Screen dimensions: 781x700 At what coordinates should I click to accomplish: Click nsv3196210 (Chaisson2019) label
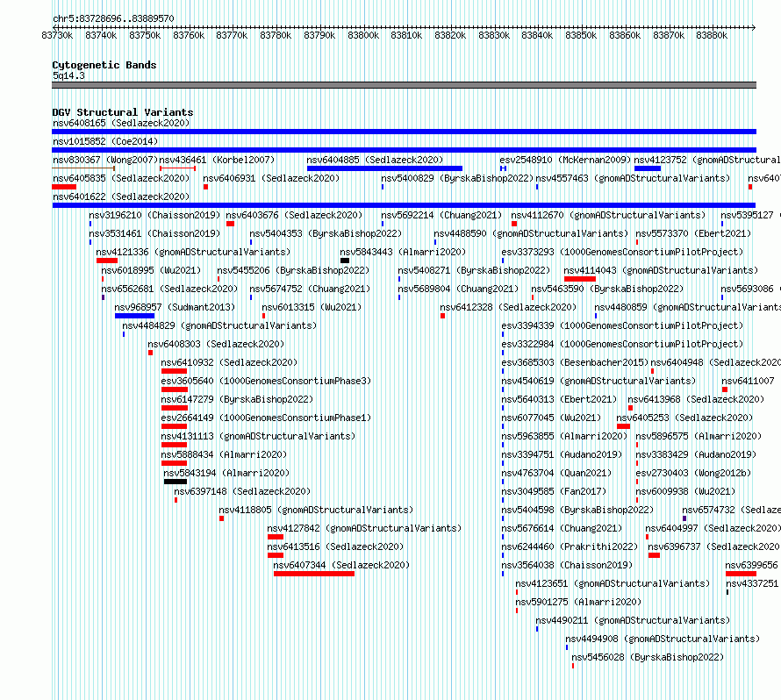click(x=154, y=215)
